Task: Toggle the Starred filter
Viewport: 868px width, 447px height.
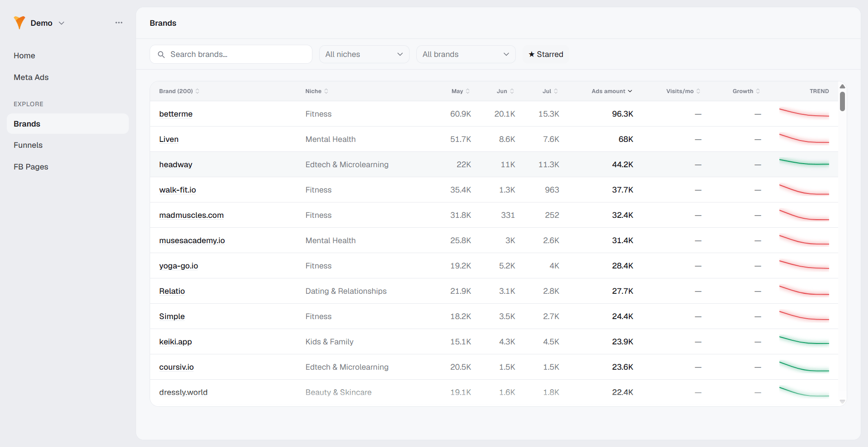Action: tap(546, 54)
